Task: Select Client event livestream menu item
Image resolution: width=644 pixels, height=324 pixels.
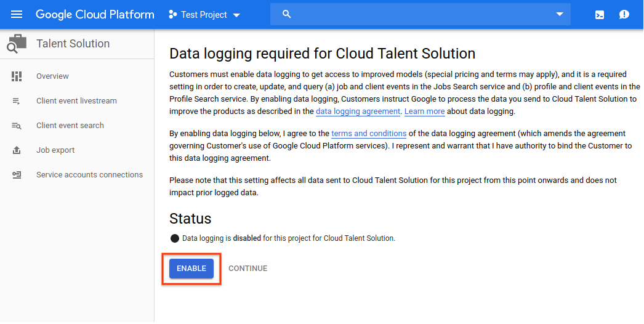Action: tap(76, 101)
